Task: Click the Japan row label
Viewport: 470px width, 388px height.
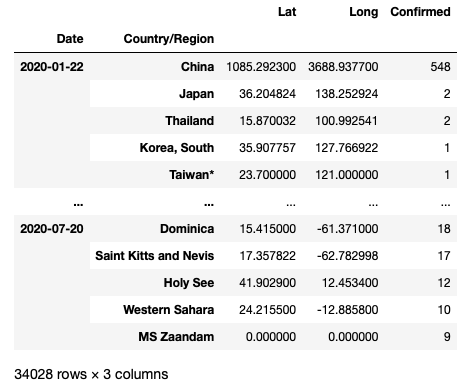Action: coord(197,94)
